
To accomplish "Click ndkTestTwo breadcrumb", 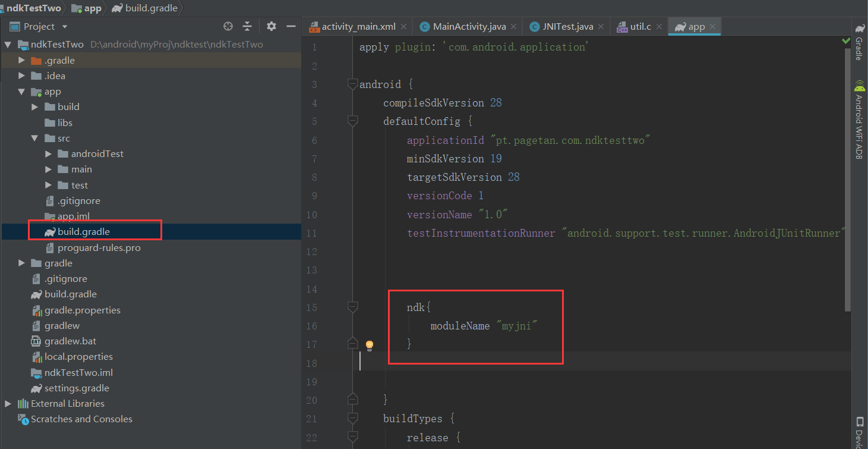I will click(x=33, y=8).
